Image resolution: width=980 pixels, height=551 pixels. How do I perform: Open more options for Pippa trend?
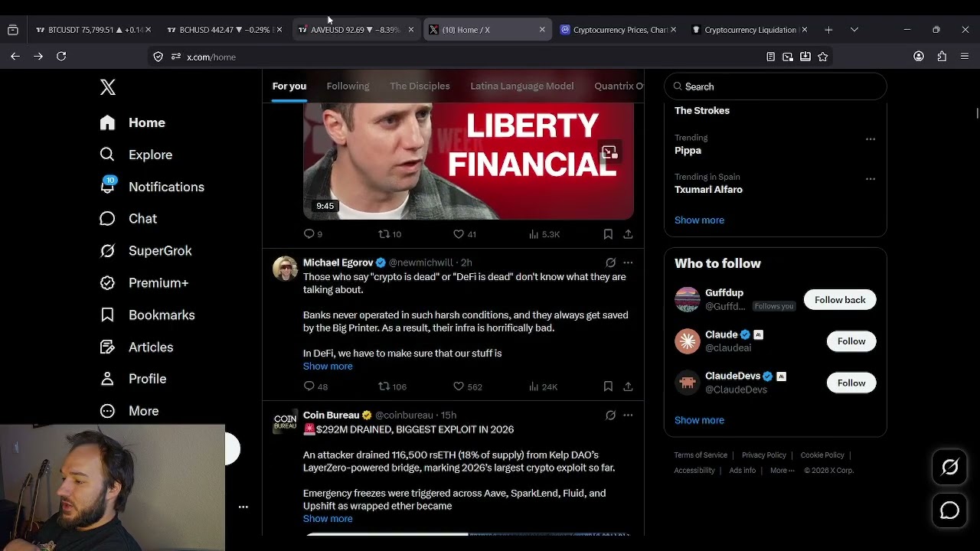pyautogui.click(x=871, y=139)
